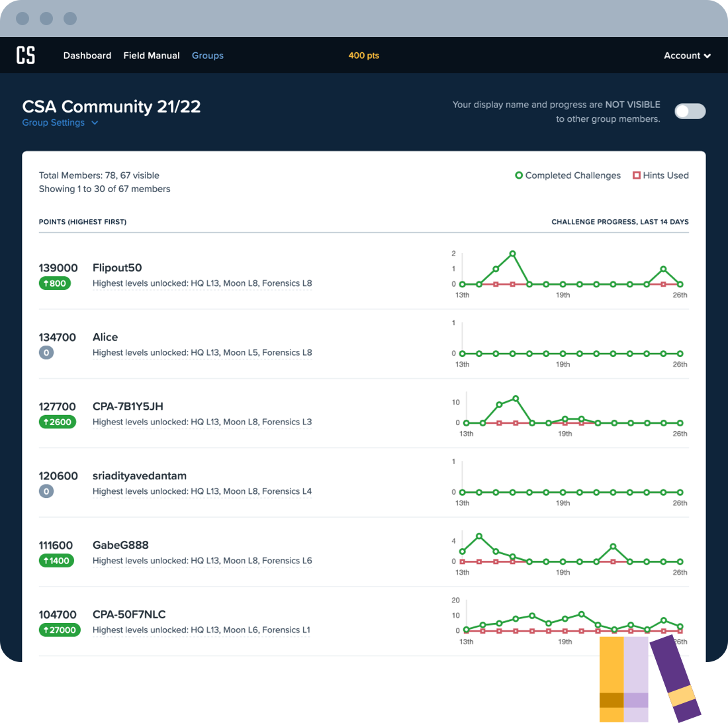Click CPA-50F7NLC's 27000 points-gained badge

pyautogui.click(x=60, y=630)
